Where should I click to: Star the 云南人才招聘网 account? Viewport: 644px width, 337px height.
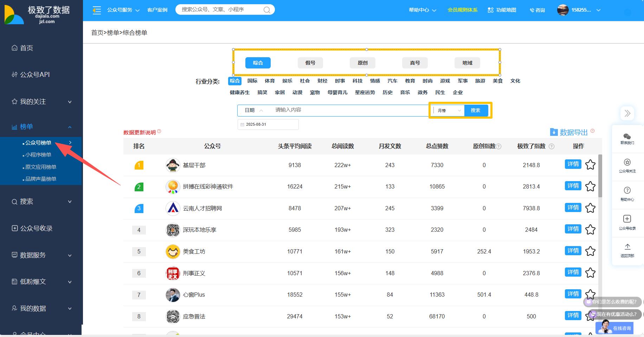pyautogui.click(x=590, y=208)
